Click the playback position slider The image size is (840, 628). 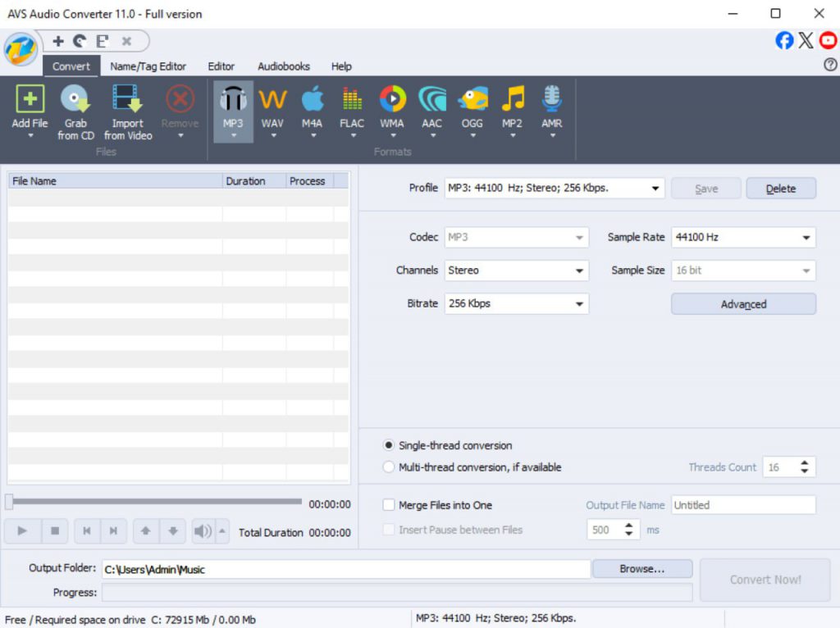click(154, 501)
